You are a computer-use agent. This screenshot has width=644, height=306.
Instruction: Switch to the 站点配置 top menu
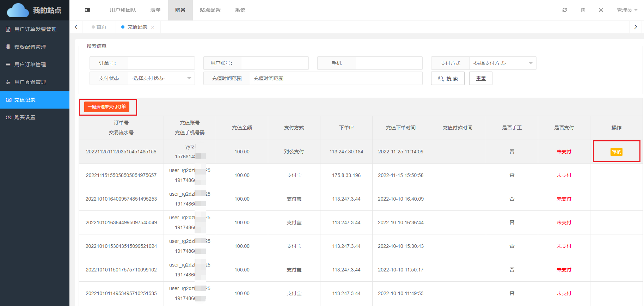coord(210,10)
